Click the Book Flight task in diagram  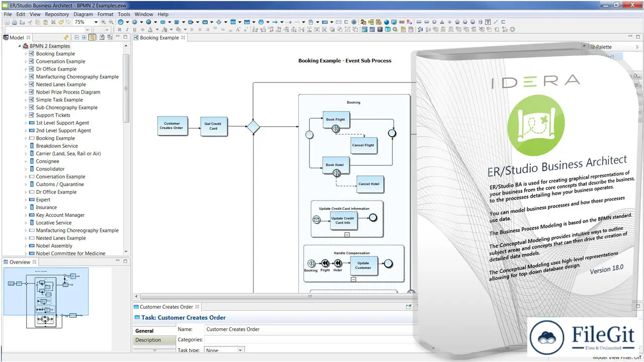(336, 120)
